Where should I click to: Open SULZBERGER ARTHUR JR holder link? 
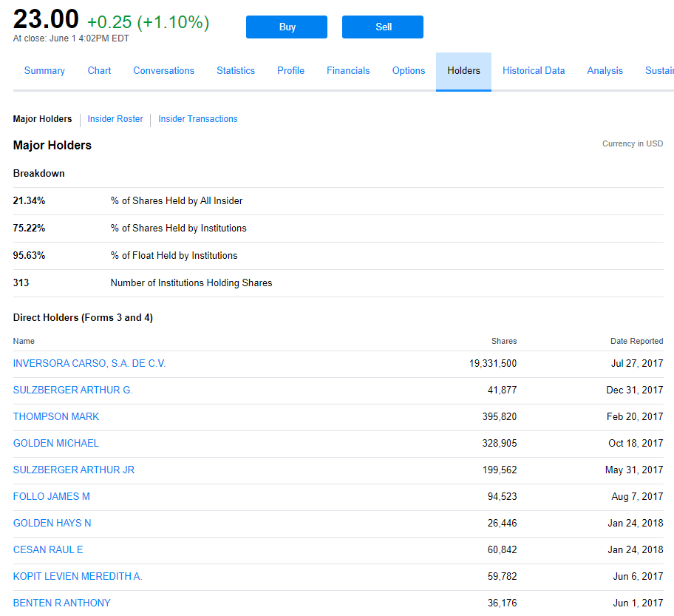[x=74, y=470]
